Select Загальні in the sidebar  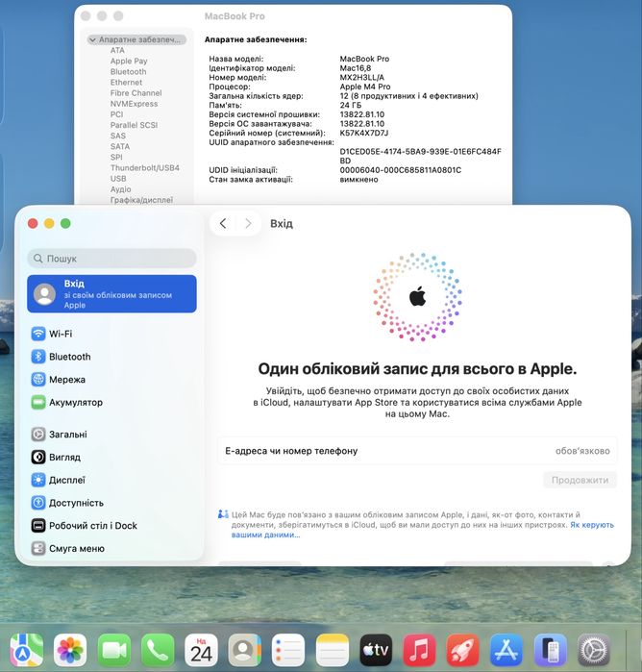pyautogui.click(x=111, y=435)
